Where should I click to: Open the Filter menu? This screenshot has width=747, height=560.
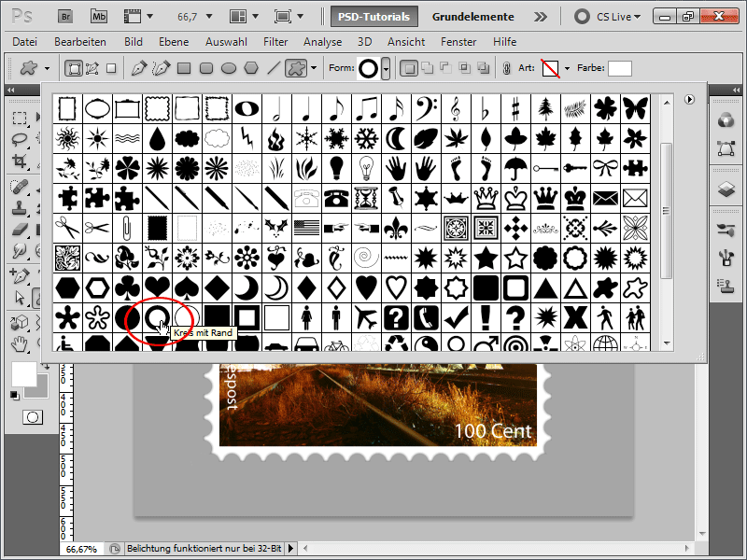[275, 42]
